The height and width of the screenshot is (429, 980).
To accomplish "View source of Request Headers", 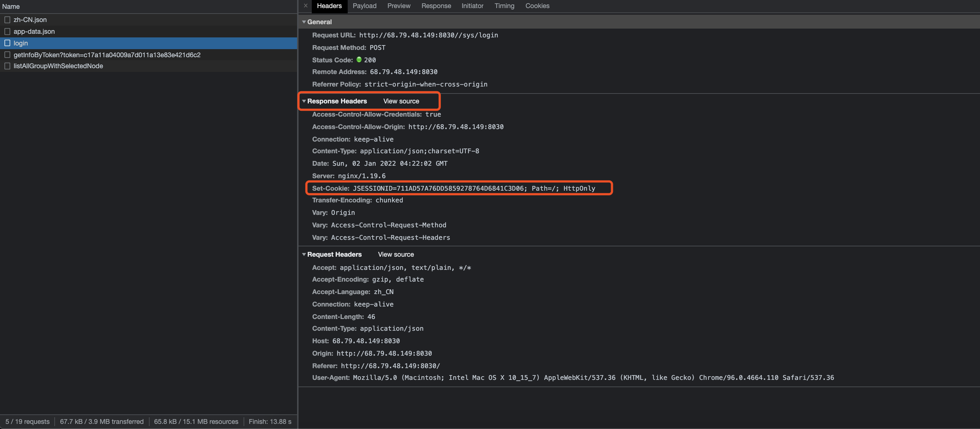I will tap(396, 254).
